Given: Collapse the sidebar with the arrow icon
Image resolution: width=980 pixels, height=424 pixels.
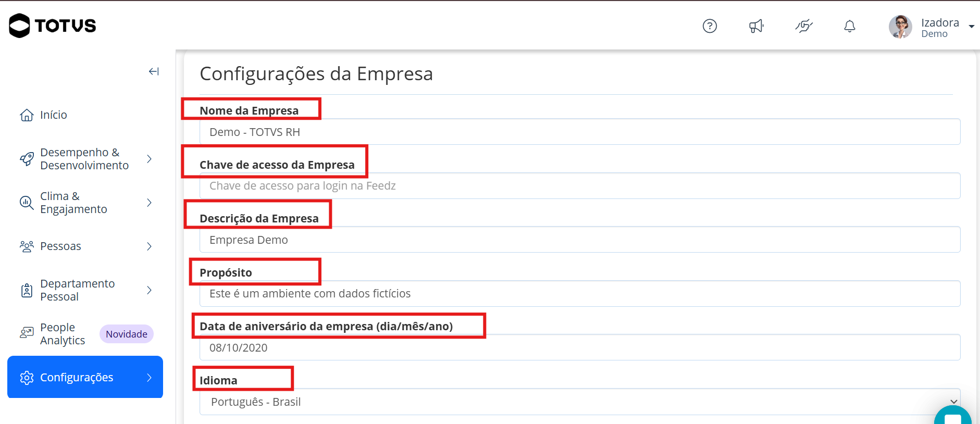Looking at the screenshot, I should pos(154,71).
